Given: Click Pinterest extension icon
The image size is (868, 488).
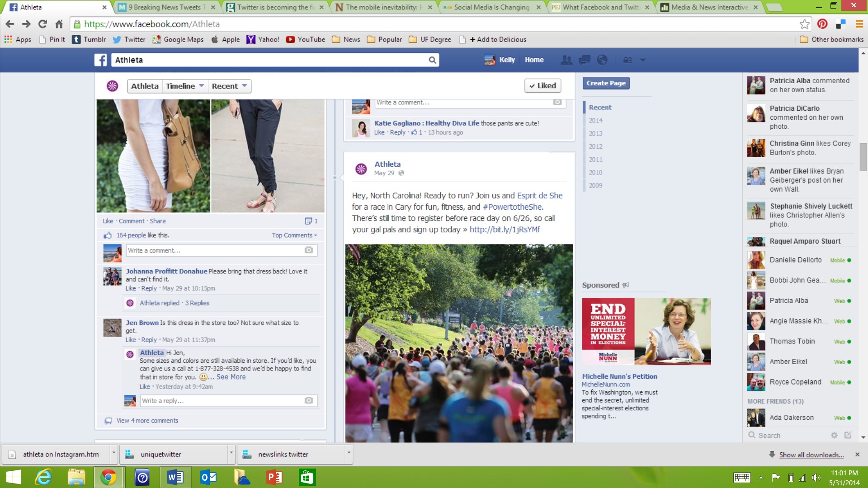Looking at the screenshot, I should [x=822, y=24].
